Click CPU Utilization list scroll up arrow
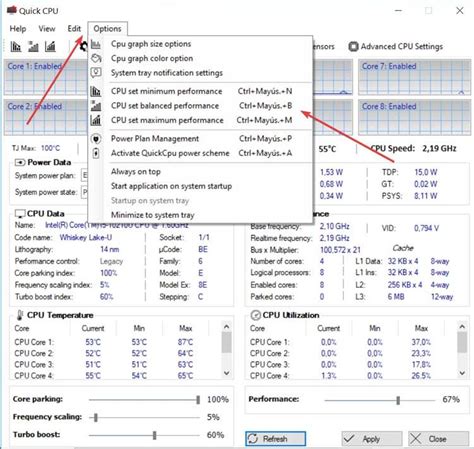Screen dimensions: 474x449 pos(462,327)
